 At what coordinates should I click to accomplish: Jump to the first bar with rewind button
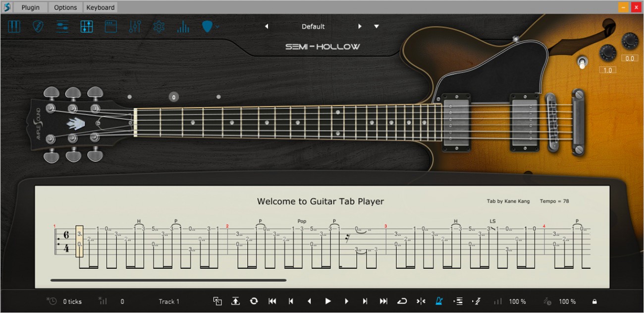tap(272, 301)
